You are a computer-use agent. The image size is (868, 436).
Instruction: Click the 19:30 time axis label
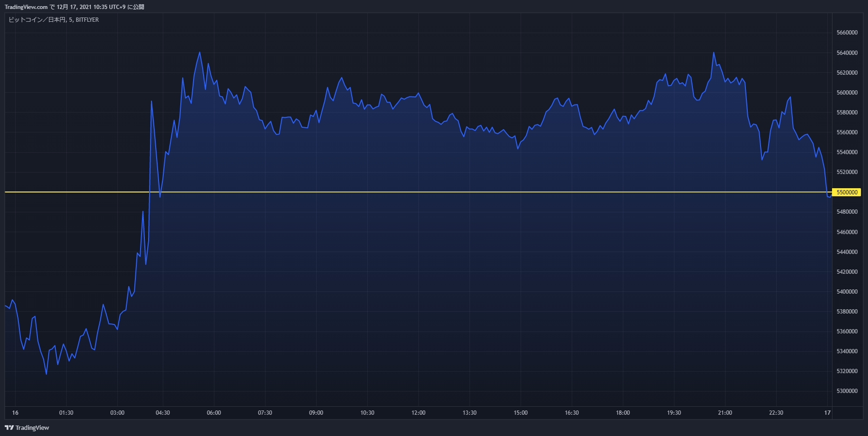pos(674,413)
